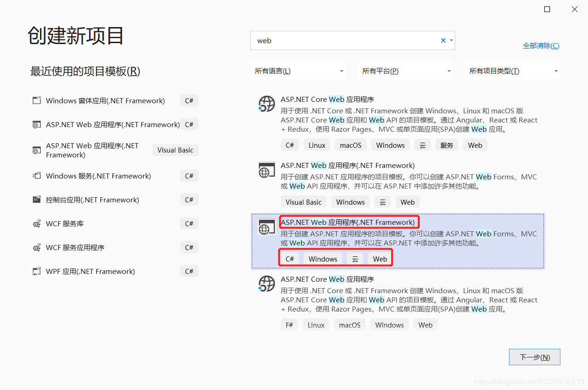Click the globe icon beside the Visual Basic ASP.NET Web recent template

click(37, 150)
